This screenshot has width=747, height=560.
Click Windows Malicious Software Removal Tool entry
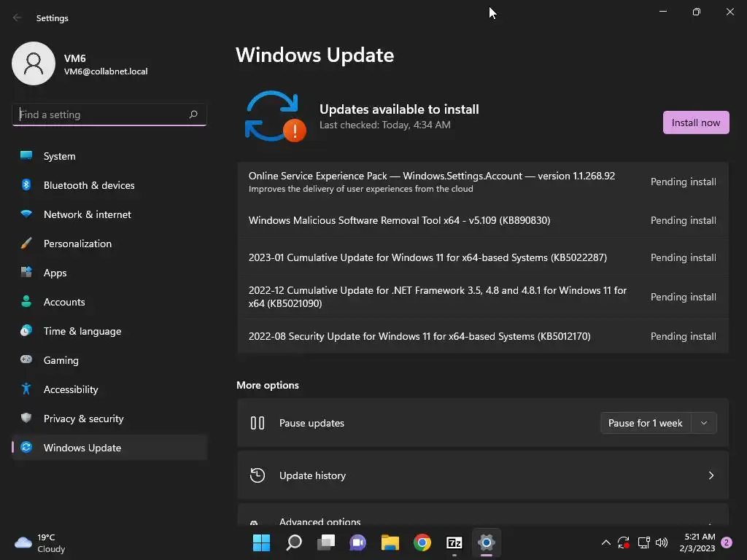pos(483,220)
